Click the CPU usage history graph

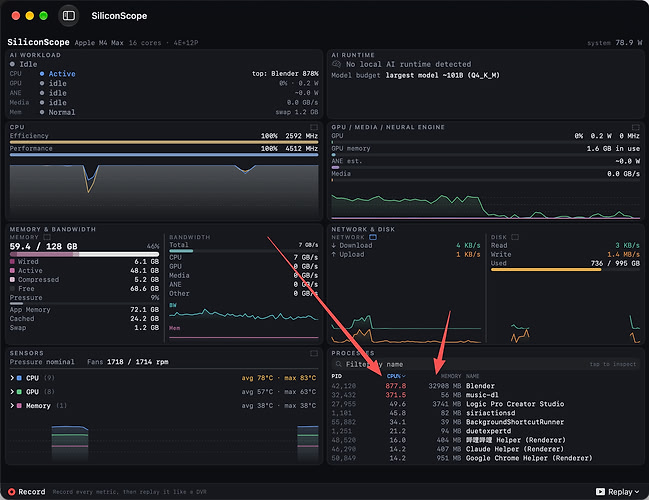(164, 190)
